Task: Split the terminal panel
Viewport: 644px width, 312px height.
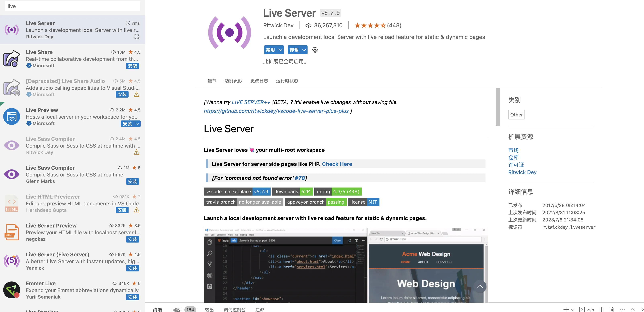Action: coord(601,310)
